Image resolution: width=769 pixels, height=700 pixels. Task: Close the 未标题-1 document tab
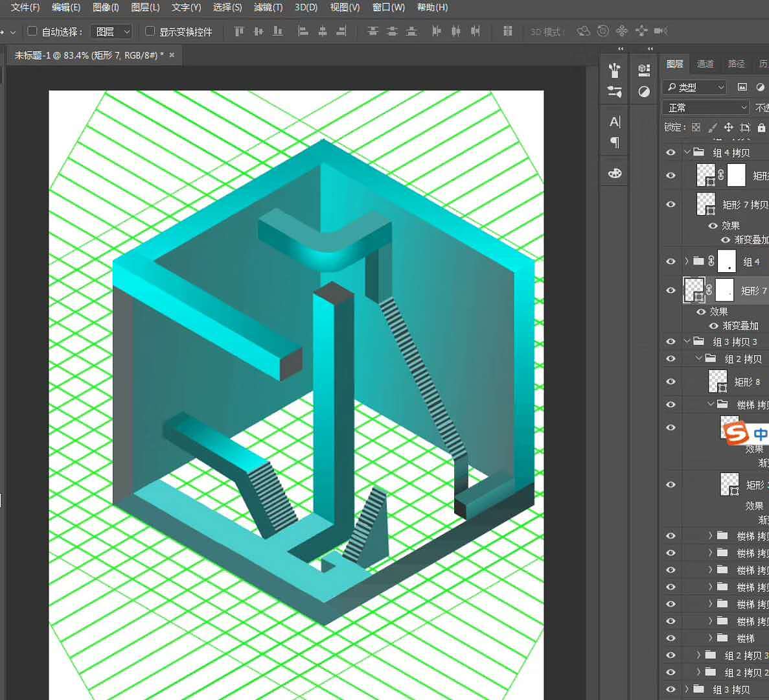pyautogui.click(x=172, y=56)
